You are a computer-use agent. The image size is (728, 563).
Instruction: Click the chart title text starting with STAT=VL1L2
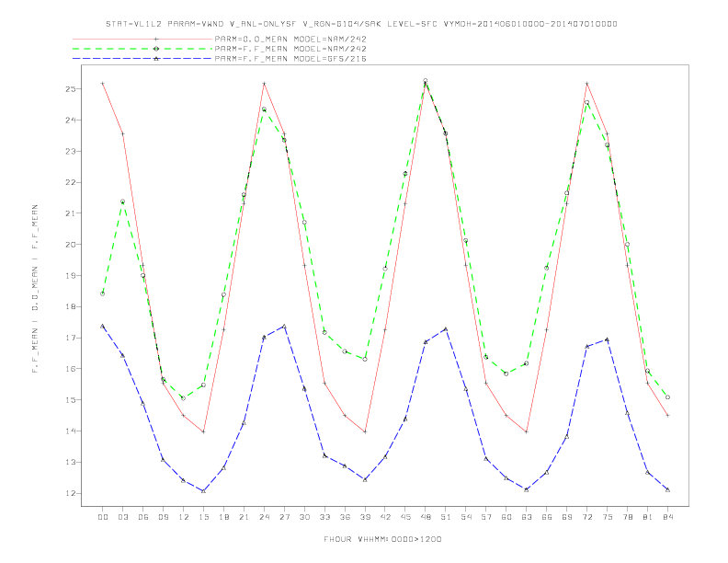click(x=361, y=24)
